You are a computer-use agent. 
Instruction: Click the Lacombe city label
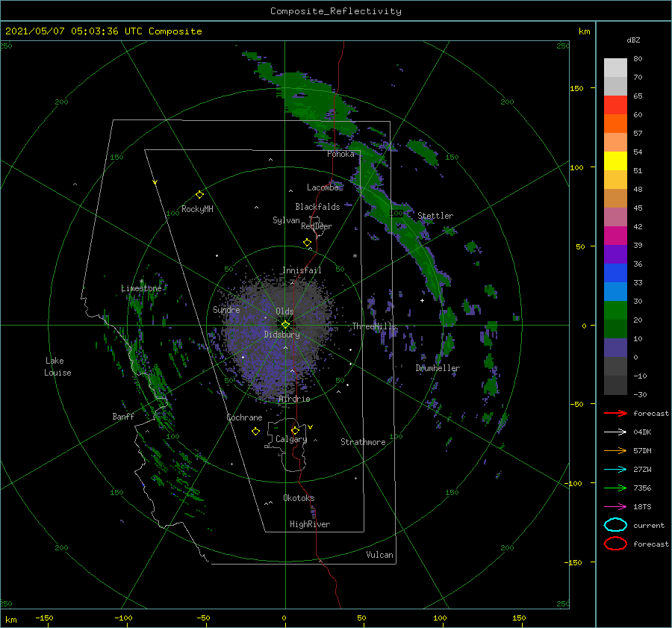pyautogui.click(x=323, y=187)
